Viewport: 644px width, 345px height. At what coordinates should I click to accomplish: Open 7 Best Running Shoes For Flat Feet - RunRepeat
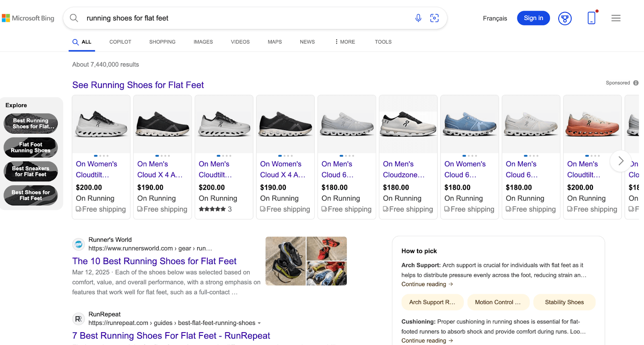click(171, 336)
